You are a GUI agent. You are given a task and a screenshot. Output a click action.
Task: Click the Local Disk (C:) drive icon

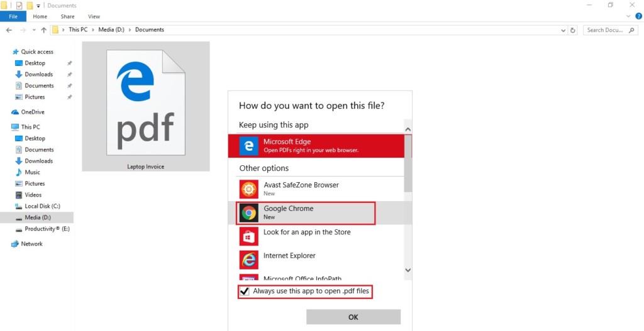(18, 206)
